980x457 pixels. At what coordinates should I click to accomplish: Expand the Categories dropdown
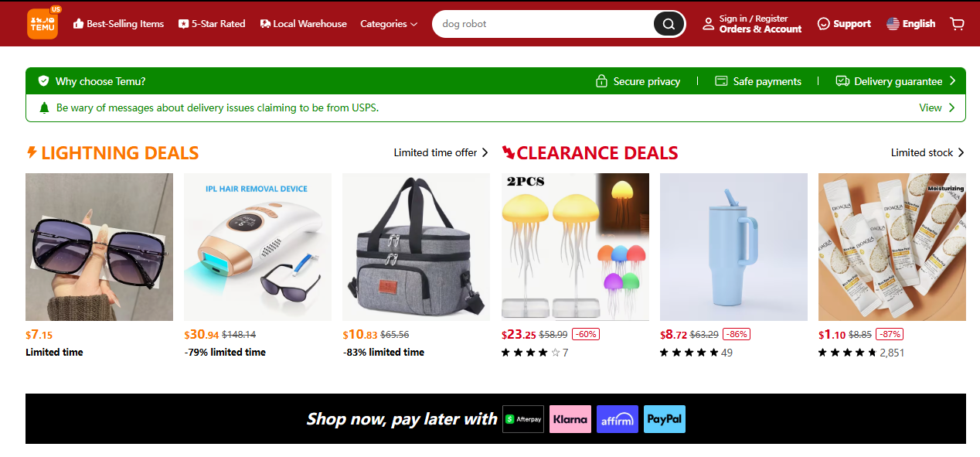(389, 24)
